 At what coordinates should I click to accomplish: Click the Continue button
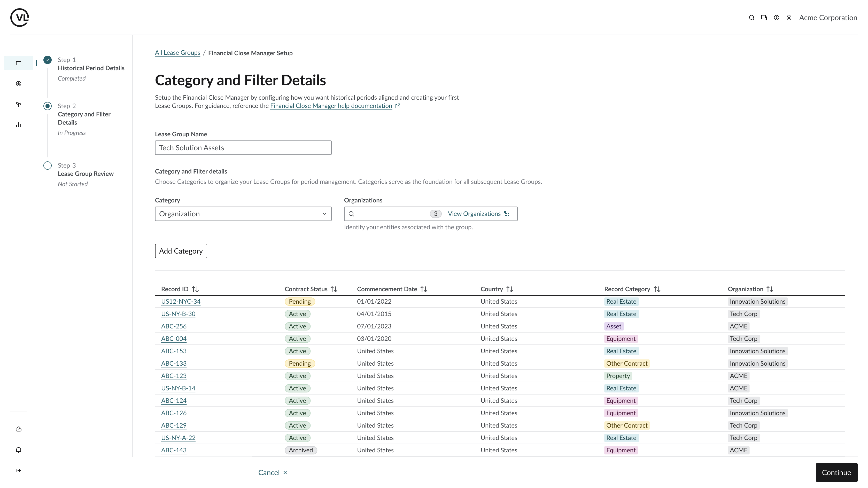click(x=836, y=473)
